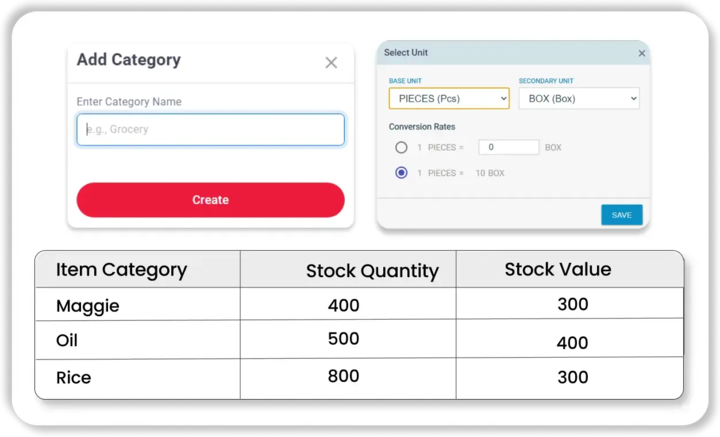Click the Item Category column header
This screenshot has height=437, width=720.
[x=121, y=270]
